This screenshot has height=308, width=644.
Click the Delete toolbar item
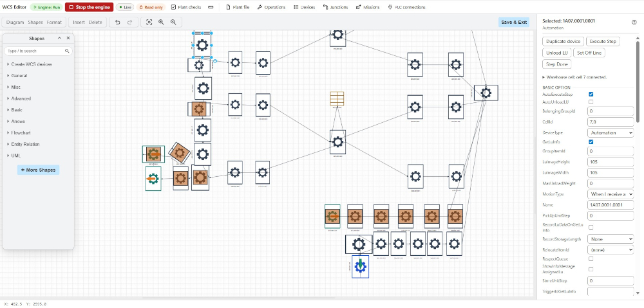pos(95,22)
